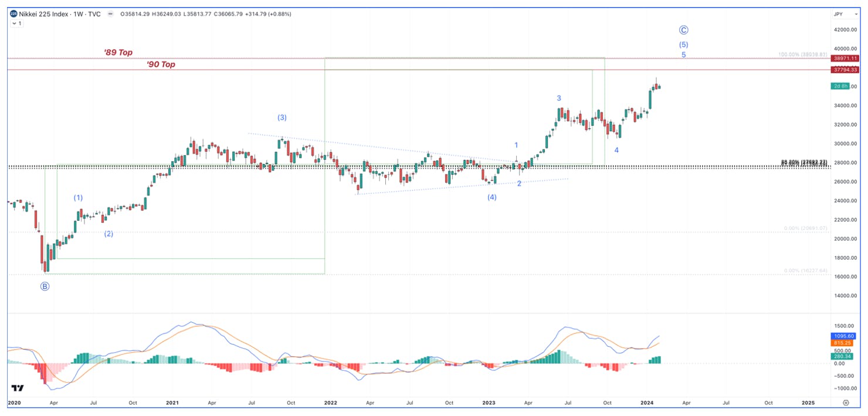The height and width of the screenshot is (416, 868).
Task: Select the '90 Top text label
Action: point(161,64)
